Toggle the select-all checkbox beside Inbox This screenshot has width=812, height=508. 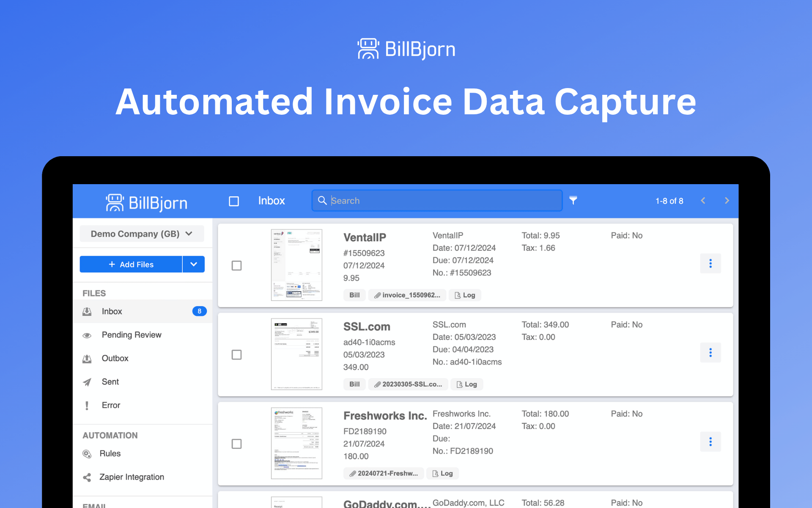coord(234,201)
